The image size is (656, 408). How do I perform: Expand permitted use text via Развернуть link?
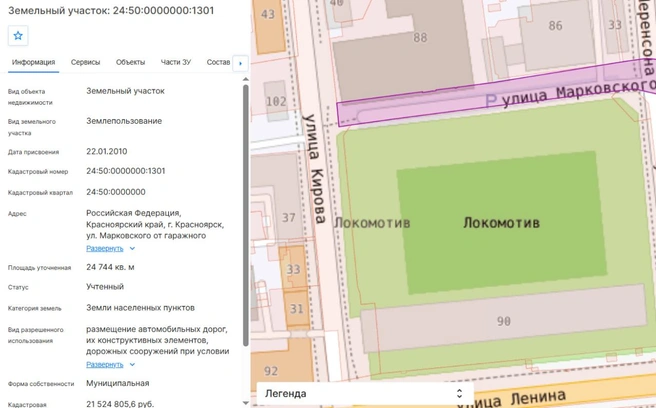pyautogui.click(x=105, y=364)
